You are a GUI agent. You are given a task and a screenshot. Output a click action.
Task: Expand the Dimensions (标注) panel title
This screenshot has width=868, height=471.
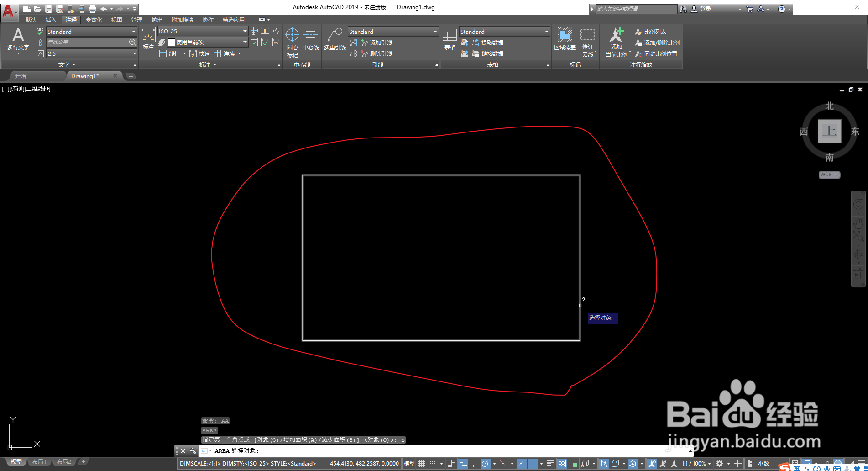(x=208, y=64)
